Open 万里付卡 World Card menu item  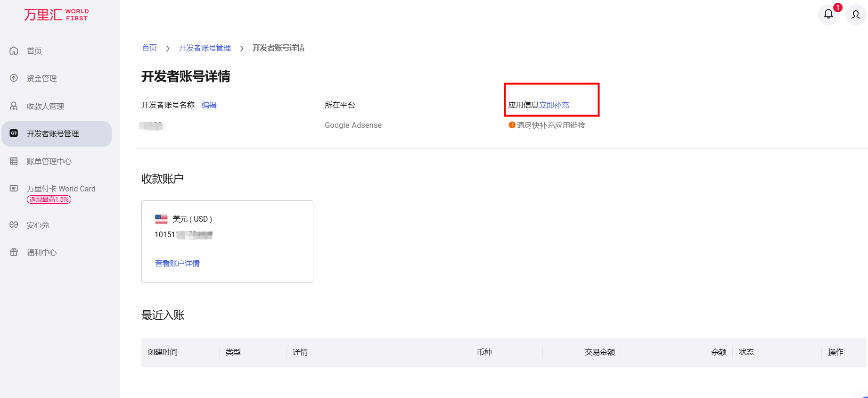(61, 189)
